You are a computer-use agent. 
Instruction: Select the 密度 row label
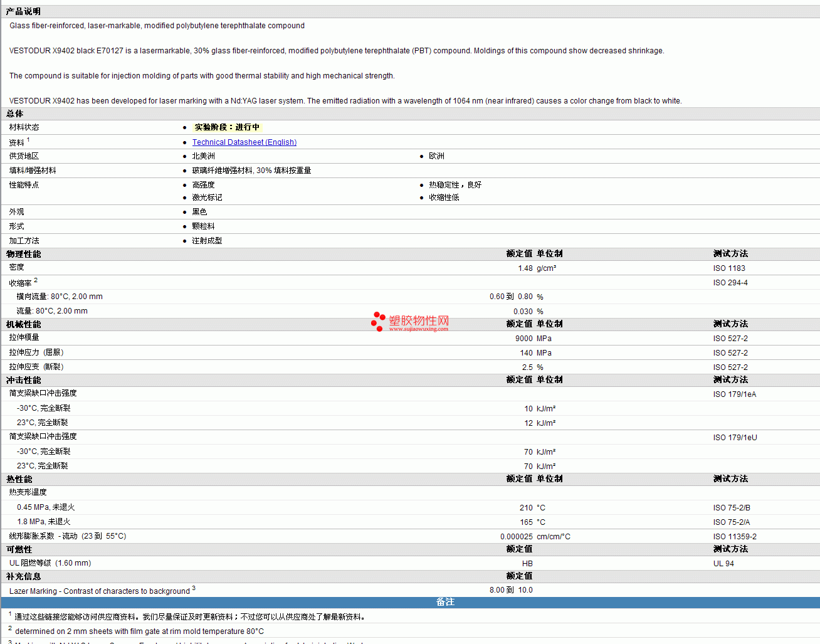pyautogui.click(x=16, y=268)
